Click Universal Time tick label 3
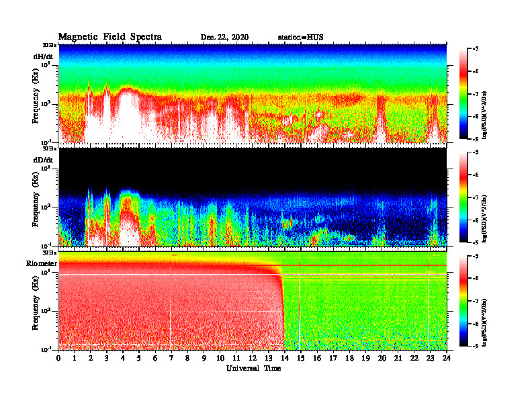The image size is (532, 411). (x=107, y=358)
